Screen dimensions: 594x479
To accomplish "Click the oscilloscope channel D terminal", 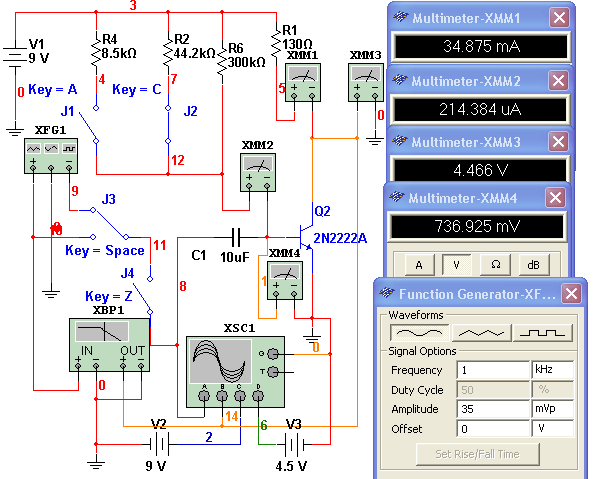I will point(258,396).
